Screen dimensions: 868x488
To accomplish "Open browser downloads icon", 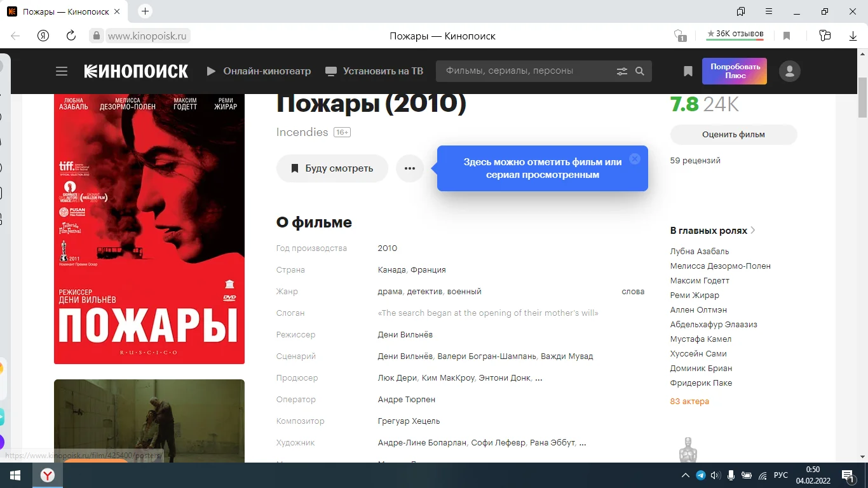I will [853, 36].
